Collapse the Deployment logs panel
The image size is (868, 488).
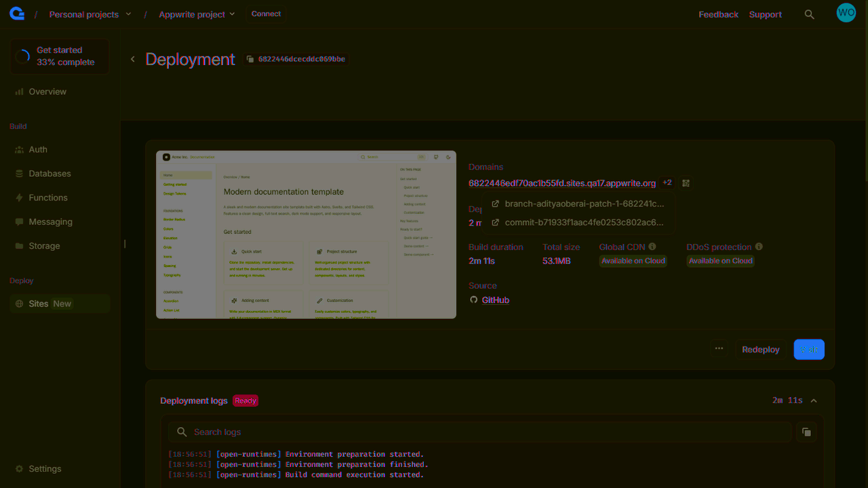[x=814, y=401]
